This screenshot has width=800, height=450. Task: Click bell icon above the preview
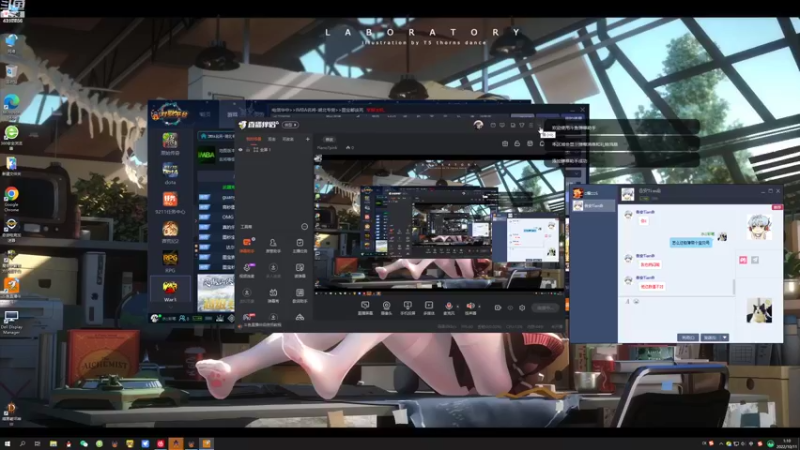(542, 144)
